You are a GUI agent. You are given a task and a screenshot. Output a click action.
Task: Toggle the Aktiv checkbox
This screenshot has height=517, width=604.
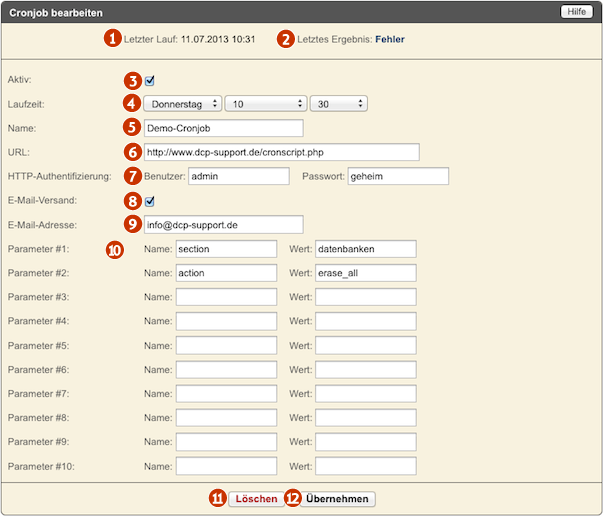(x=149, y=81)
